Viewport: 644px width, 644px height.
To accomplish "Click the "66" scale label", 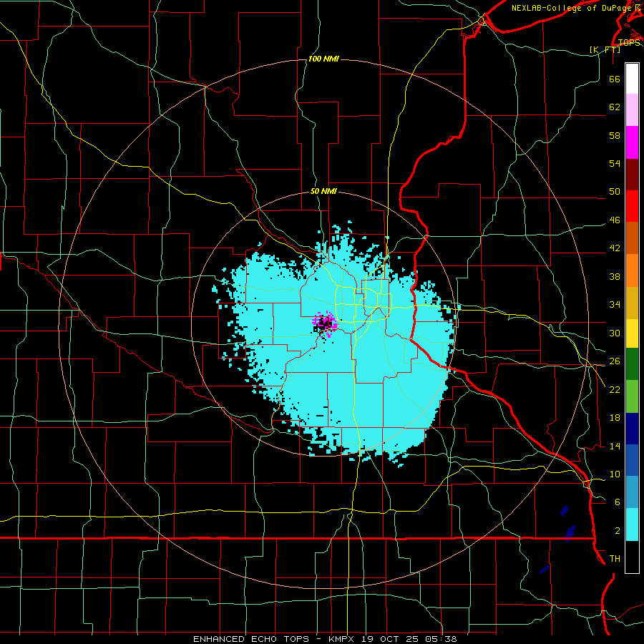I will pos(615,79).
